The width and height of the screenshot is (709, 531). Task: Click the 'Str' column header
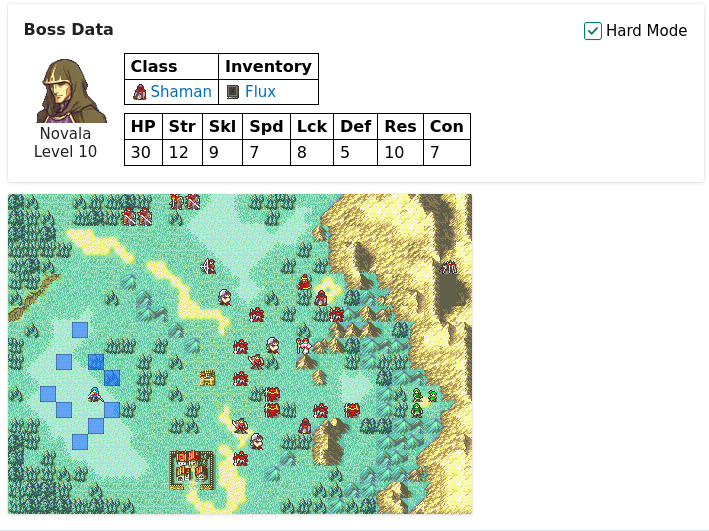pos(182,127)
